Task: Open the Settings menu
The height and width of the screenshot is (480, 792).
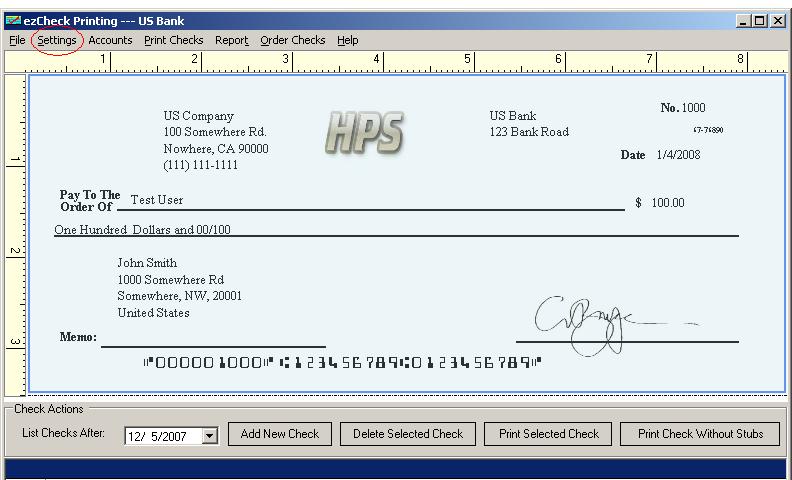Action: (x=57, y=40)
